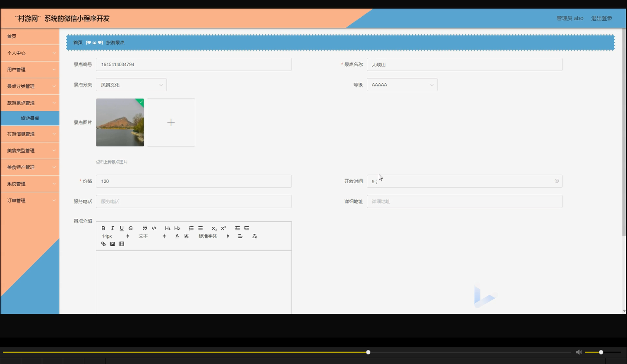Image resolution: width=627 pixels, height=364 pixels.
Task: Open the text alignment option
Action: point(240,236)
